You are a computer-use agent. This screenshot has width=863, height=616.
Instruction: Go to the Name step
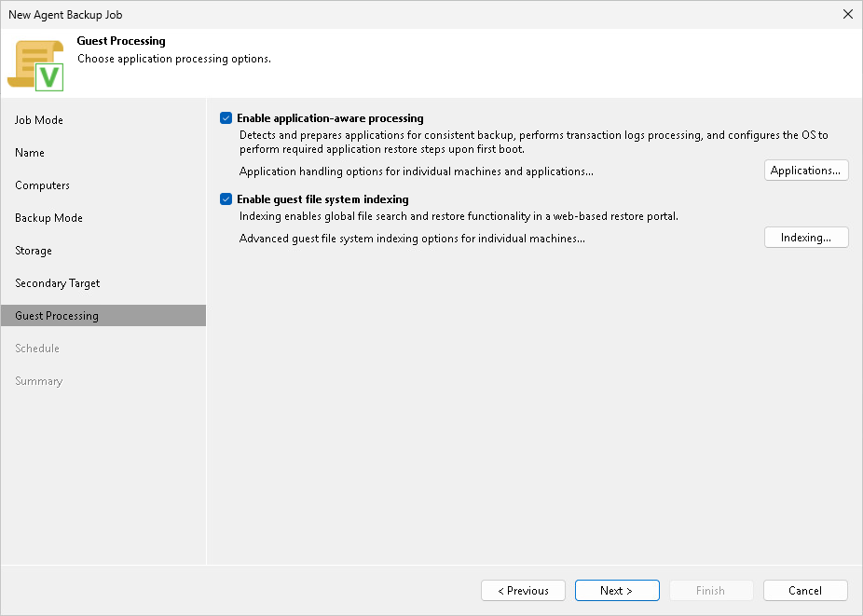(30, 153)
